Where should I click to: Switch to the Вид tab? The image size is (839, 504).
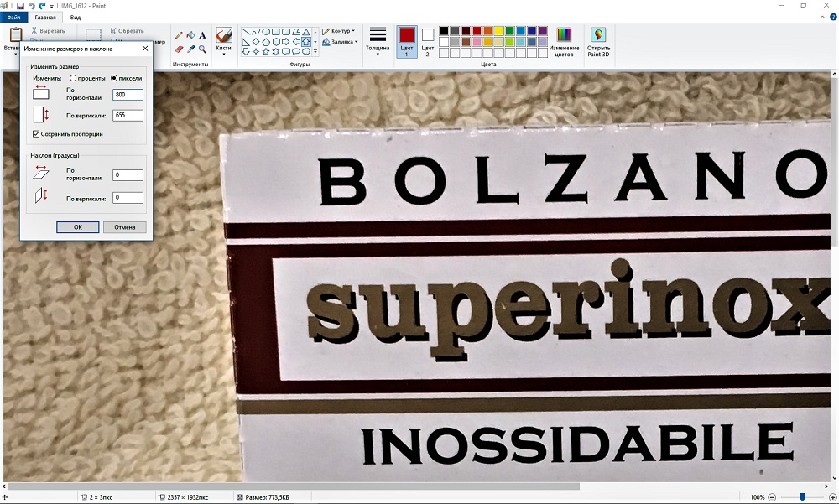(x=76, y=17)
